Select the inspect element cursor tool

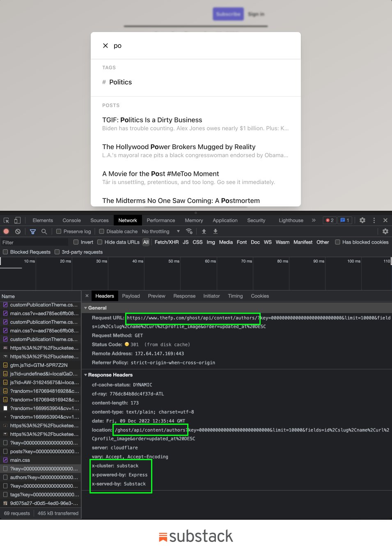pyautogui.click(x=6, y=220)
